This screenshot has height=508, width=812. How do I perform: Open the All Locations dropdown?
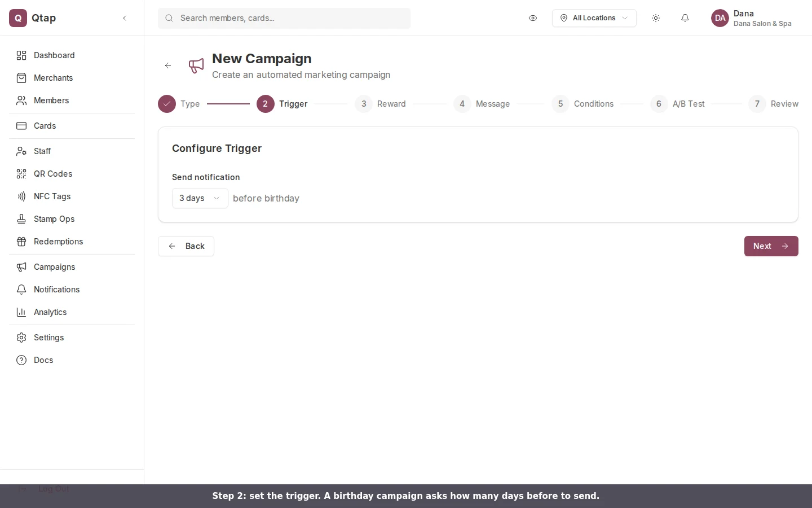594,18
